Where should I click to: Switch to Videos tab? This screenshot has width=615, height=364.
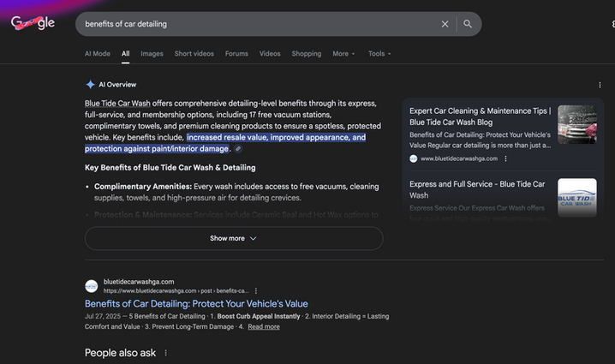click(270, 53)
